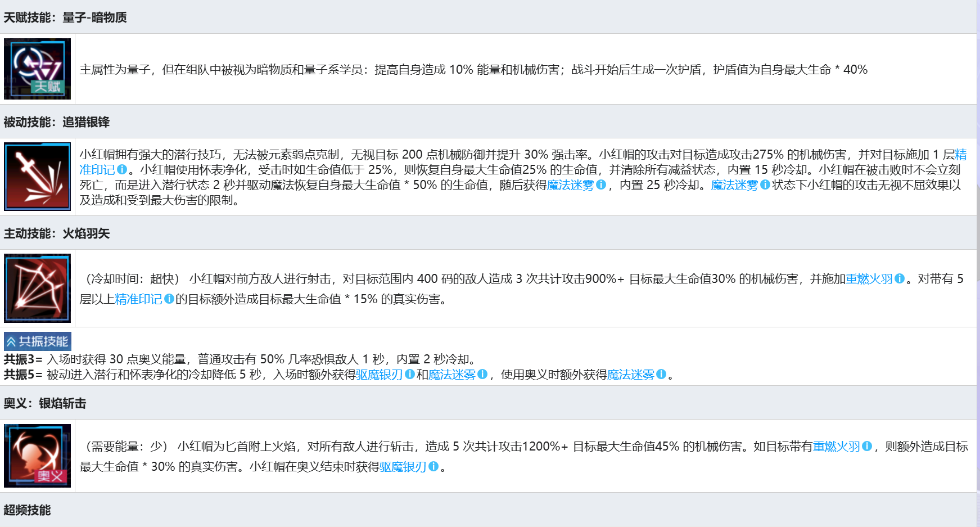Click the 追猎银锋 passive skill dagger icon

[38, 177]
